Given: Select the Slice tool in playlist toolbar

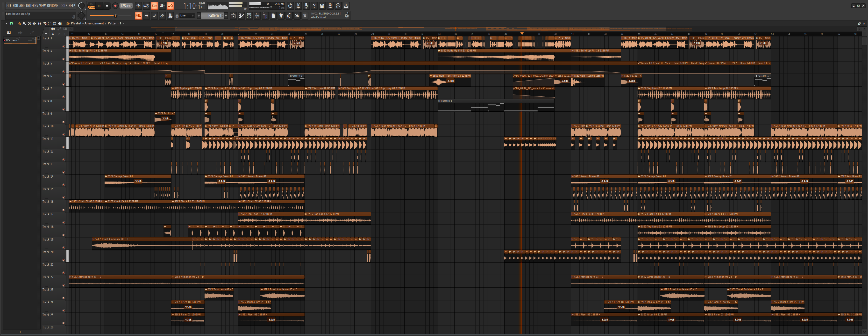Looking at the screenshot, I should [x=44, y=23].
